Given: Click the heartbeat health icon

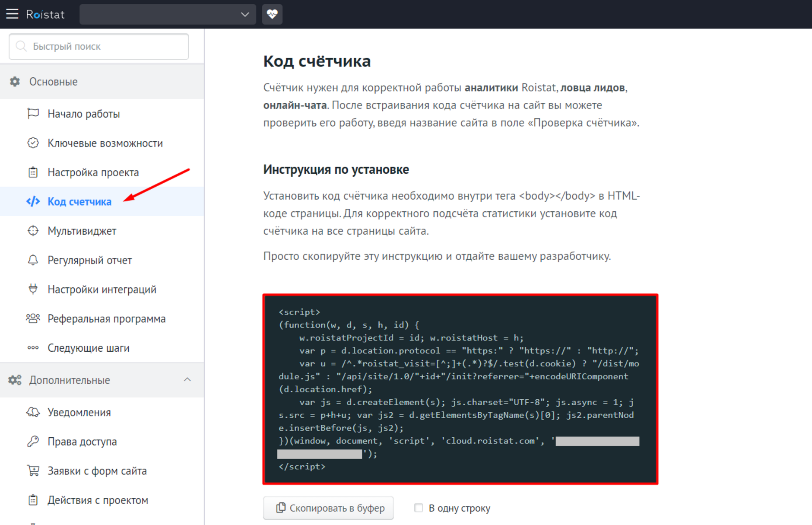Looking at the screenshot, I should pyautogui.click(x=272, y=14).
